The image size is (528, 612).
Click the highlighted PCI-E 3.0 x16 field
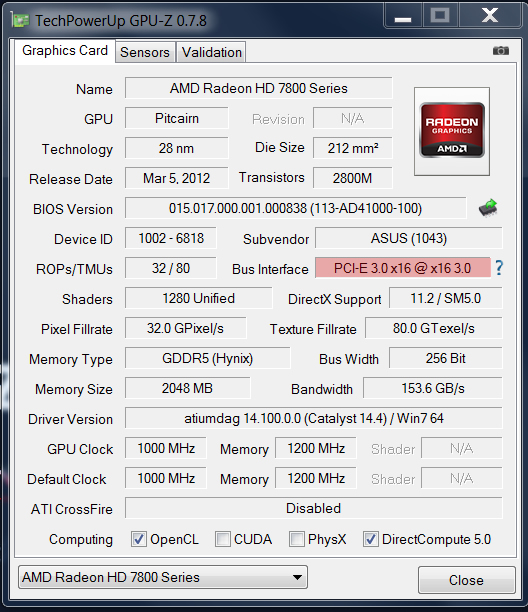tap(403, 268)
